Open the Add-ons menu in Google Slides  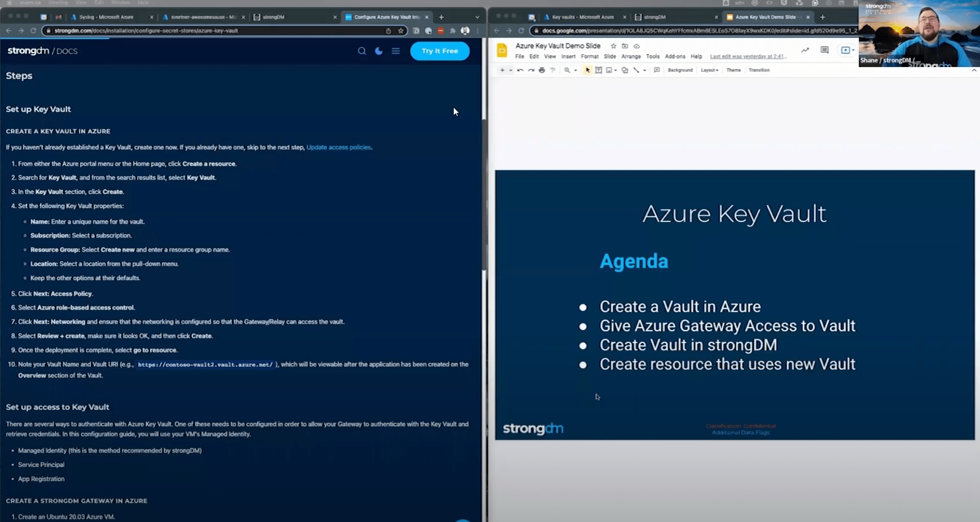pyautogui.click(x=675, y=57)
